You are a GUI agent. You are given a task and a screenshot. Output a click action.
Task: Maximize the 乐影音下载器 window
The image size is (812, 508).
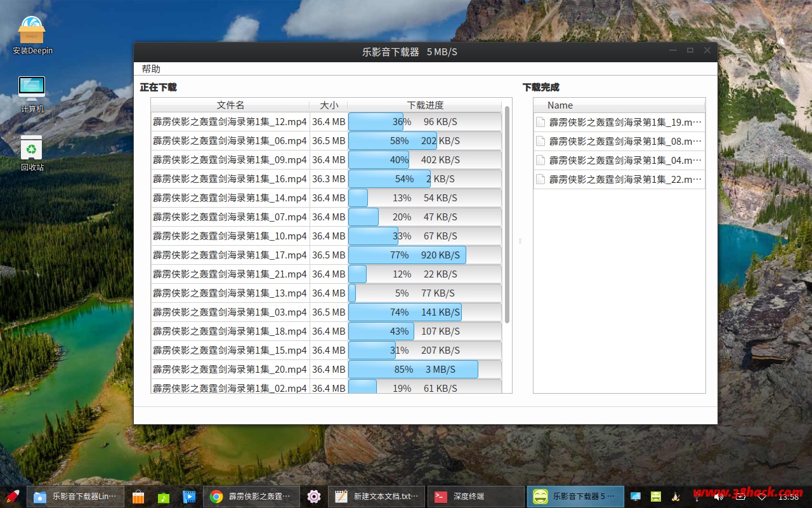point(690,51)
